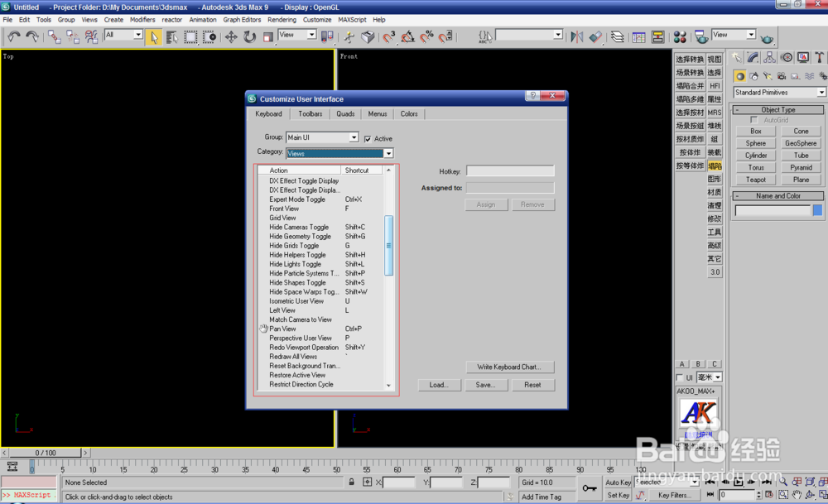Screen dimensions: 828x504
Task: Click the Load button
Action: click(x=439, y=385)
